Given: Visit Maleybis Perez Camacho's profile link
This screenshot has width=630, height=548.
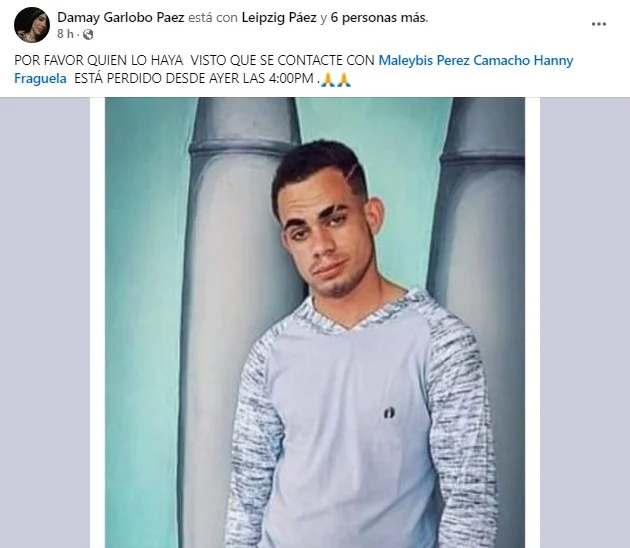Looking at the screenshot, I should click(x=454, y=60).
